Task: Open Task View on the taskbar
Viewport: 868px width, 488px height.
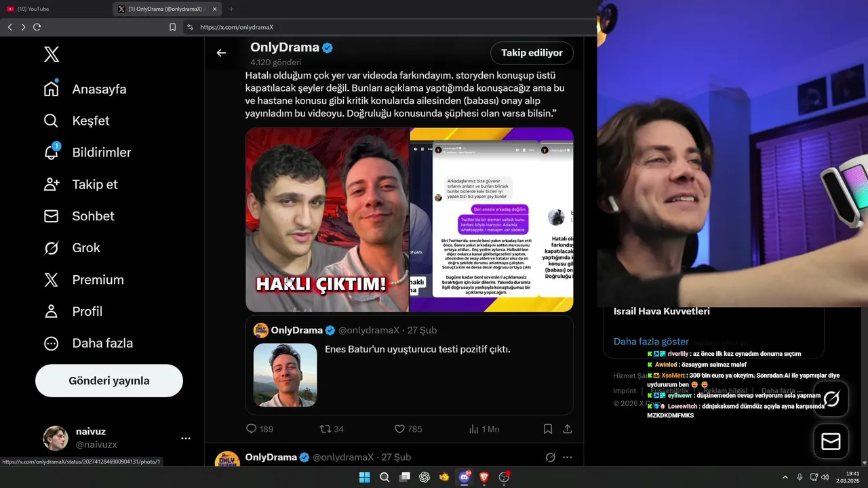Action: 405,477
